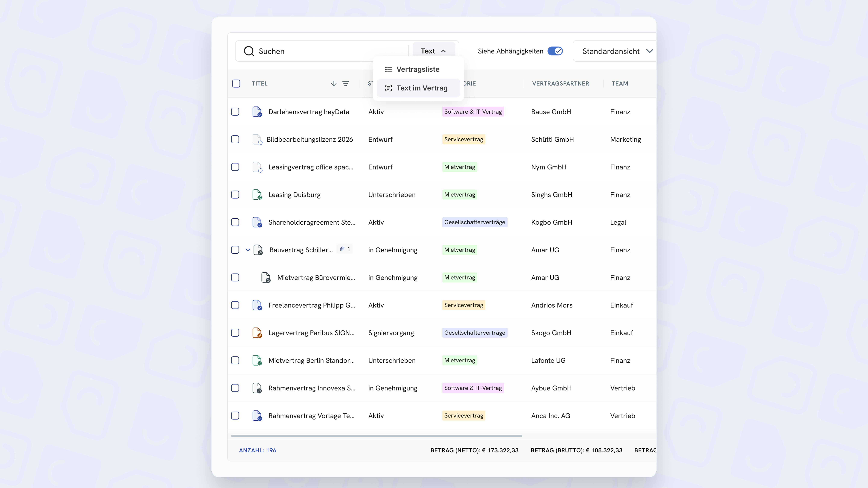Click the document icon for Mietvertrag Bürovermietung
This screenshot has height=488, width=868.
click(266, 277)
